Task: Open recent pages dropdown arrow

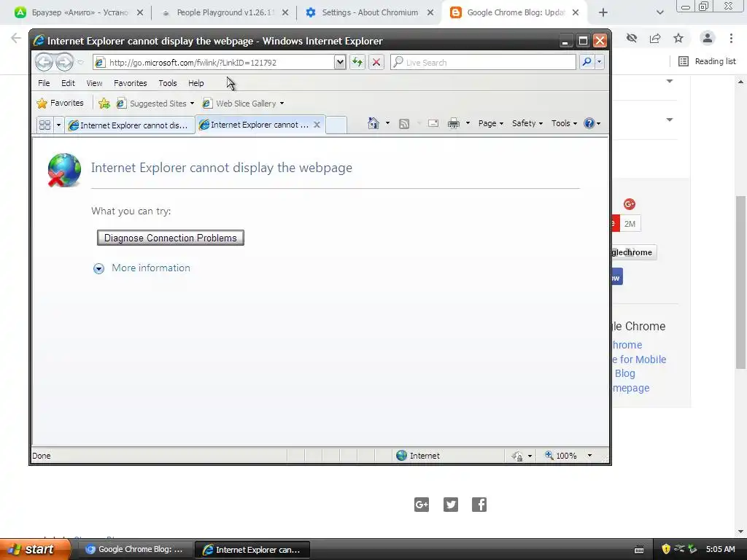Action: click(x=80, y=63)
